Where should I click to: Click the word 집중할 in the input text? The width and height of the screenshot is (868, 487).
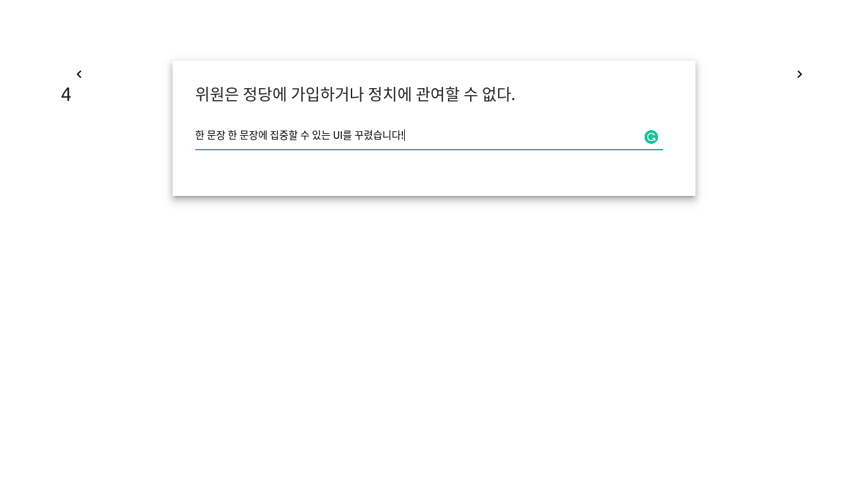pos(284,135)
